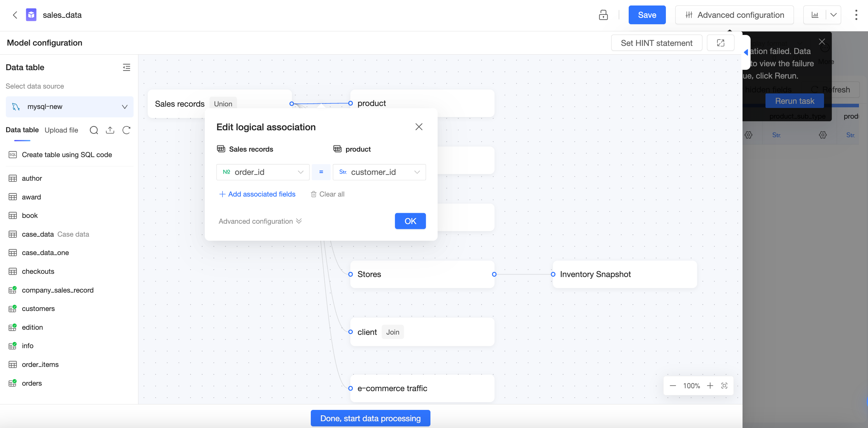The width and height of the screenshot is (868, 428).
Task: Click the sales_data cube icon
Action: tap(31, 15)
